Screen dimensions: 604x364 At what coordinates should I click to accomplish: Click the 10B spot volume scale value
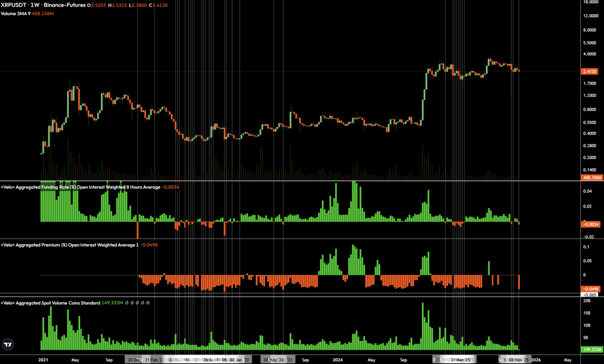coord(587,325)
